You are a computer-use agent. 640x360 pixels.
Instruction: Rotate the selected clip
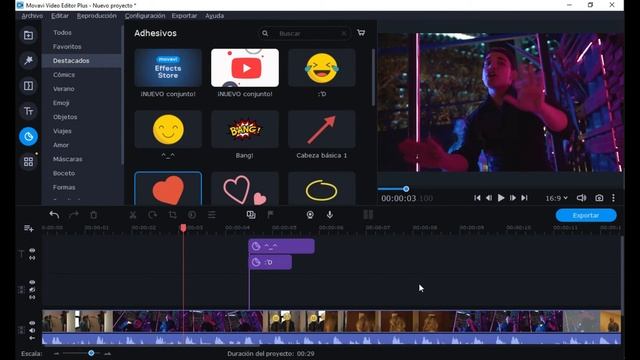coord(153,215)
